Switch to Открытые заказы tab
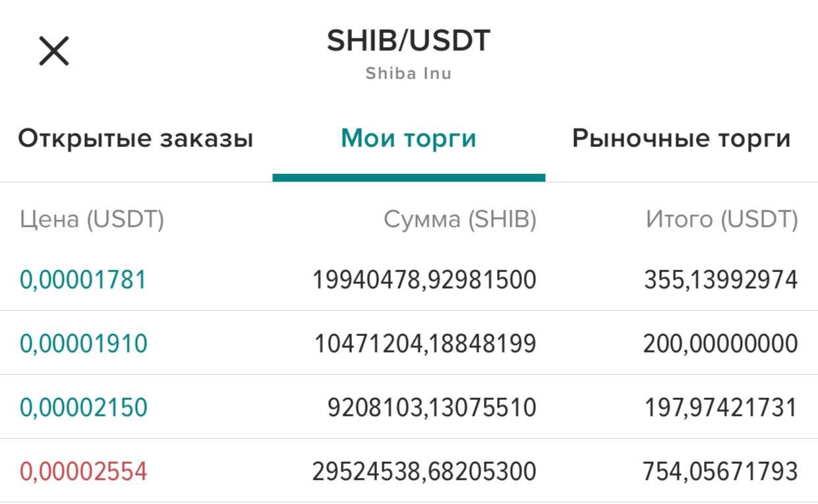This screenshot has width=818, height=504. tap(136, 139)
